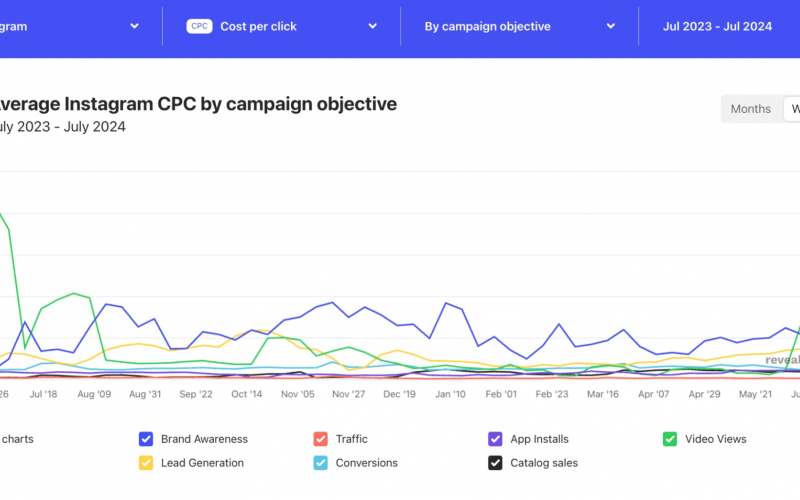Disable the App Installs checkbox
Image resolution: width=800 pixels, height=500 pixels.
(x=494, y=439)
